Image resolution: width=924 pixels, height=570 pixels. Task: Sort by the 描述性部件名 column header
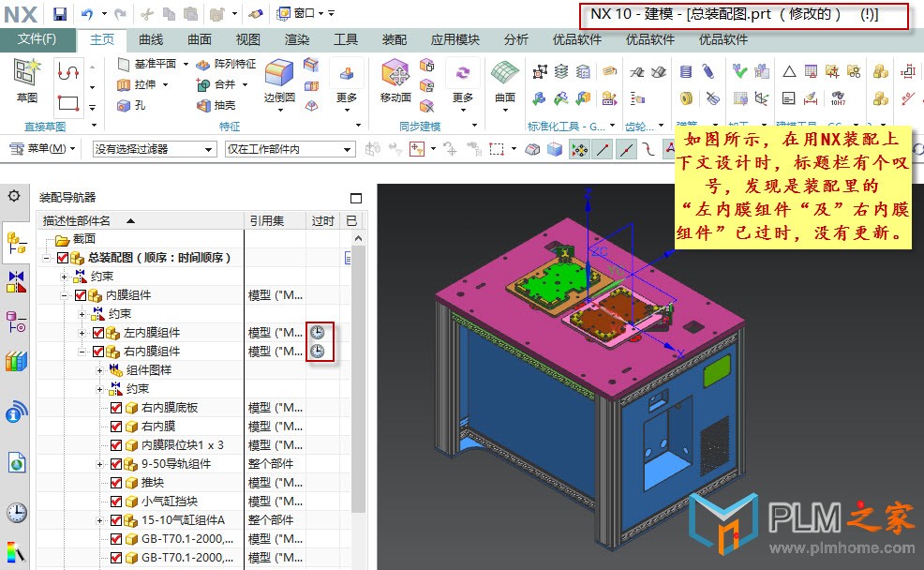click(141, 221)
